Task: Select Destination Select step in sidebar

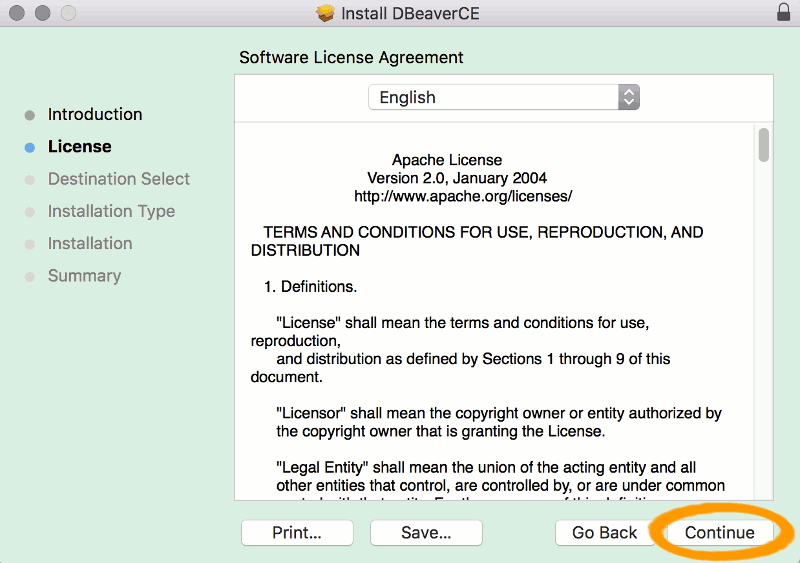Action: [x=118, y=179]
